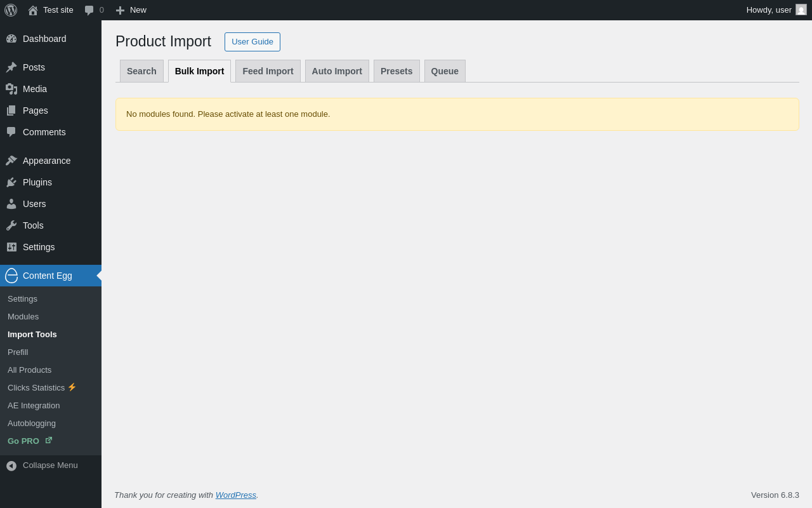Open the comments bubble in admin bar
This screenshot has width=812, height=508.
pos(94,10)
